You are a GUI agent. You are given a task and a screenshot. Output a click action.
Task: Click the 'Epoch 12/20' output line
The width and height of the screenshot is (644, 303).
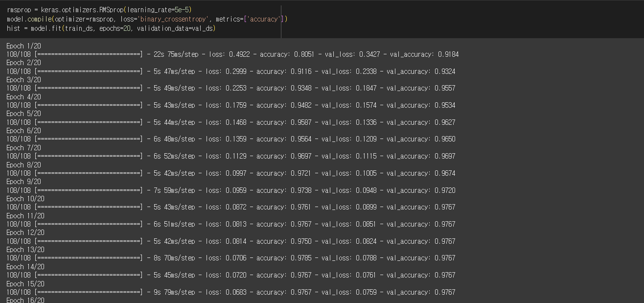coord(25,233)
